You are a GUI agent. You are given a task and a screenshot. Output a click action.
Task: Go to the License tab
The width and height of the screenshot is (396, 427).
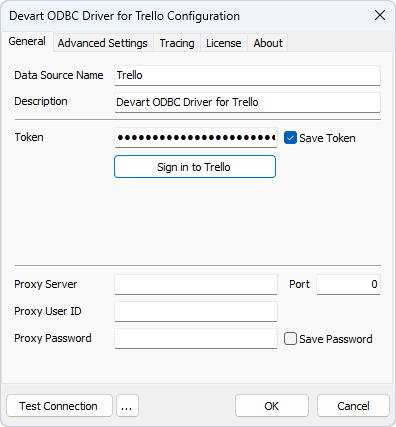pyautogui.click(x=224, y=43)
